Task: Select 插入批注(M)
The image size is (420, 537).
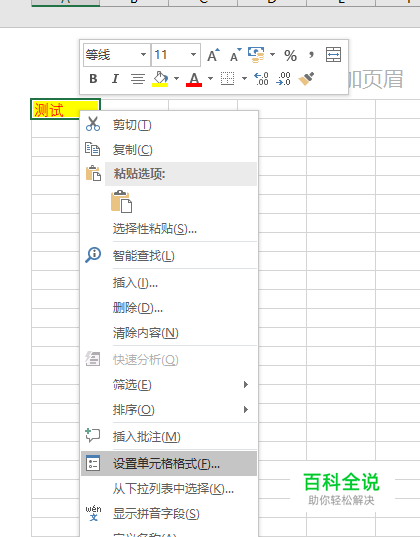Action: (x=169, y=437)
